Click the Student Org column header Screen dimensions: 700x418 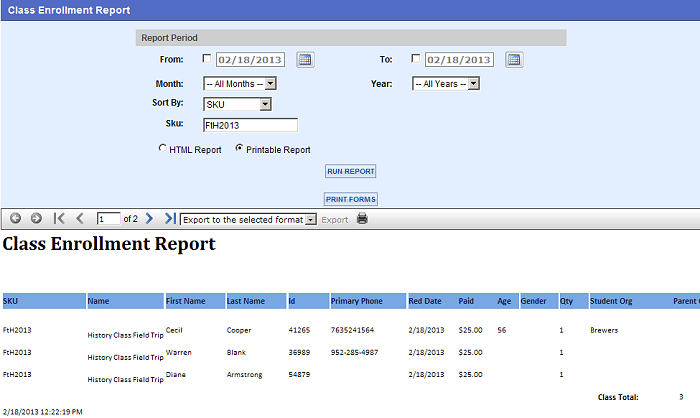pos(611,301)
